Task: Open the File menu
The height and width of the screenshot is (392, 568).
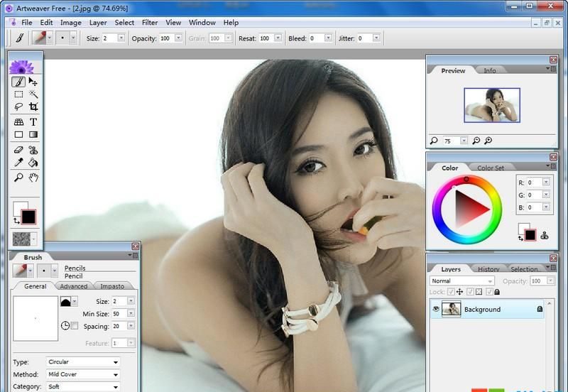Action: 27,23
